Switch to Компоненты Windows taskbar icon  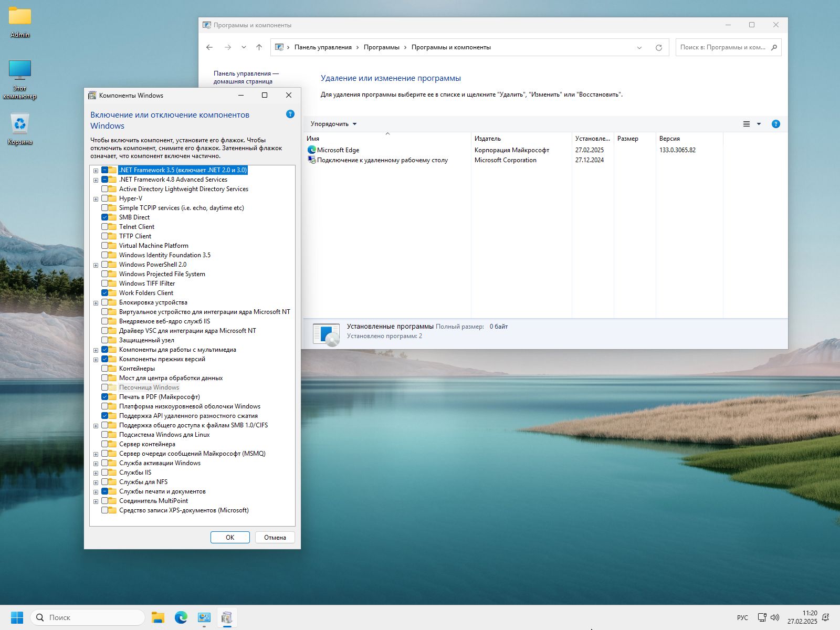tap(227, 617)
